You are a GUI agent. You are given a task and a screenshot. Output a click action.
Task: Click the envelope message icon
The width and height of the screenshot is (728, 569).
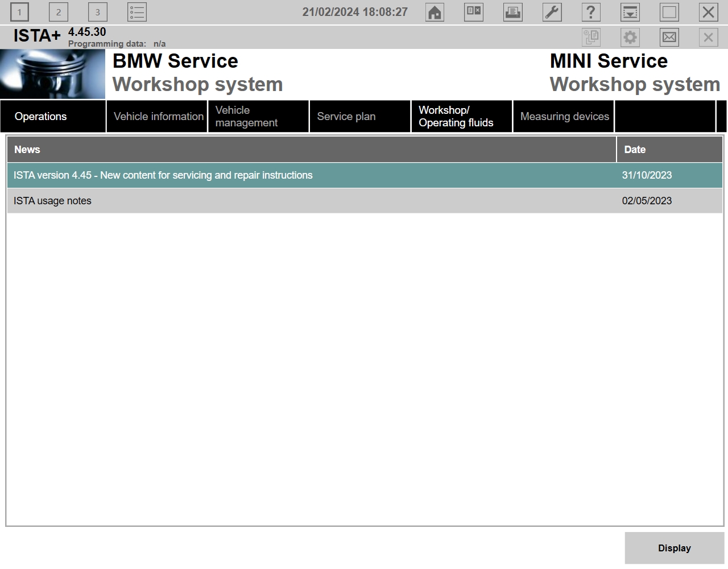coord(669,37)
